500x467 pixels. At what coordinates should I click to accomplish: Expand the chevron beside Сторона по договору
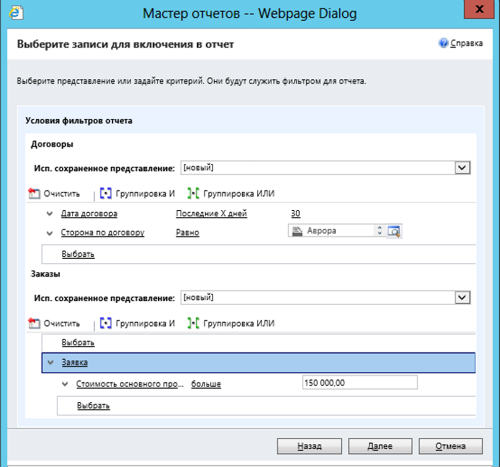pyautogui.click(x=50, y=233)
